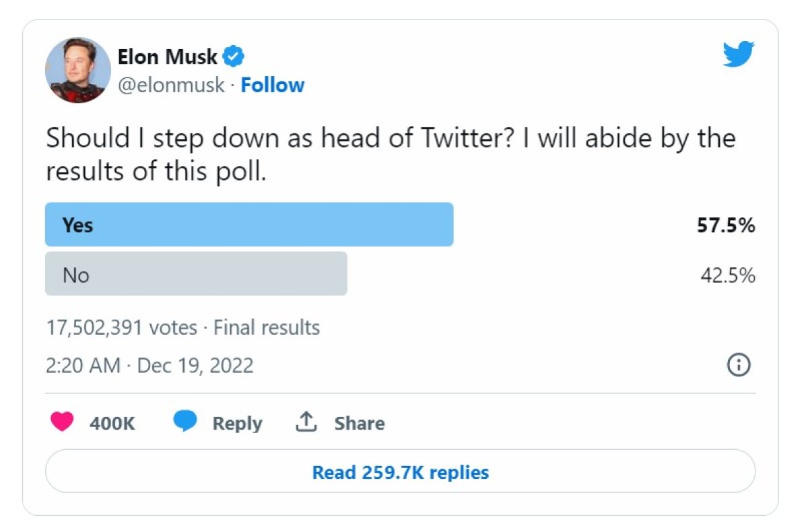Open the tweet info icon

(x=739, y=365)
